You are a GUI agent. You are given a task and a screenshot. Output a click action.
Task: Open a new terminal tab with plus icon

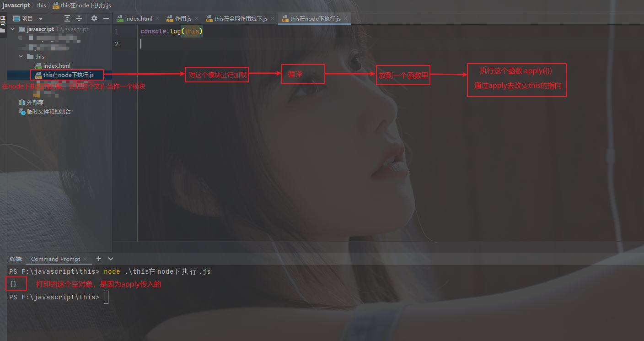point(98,259)
